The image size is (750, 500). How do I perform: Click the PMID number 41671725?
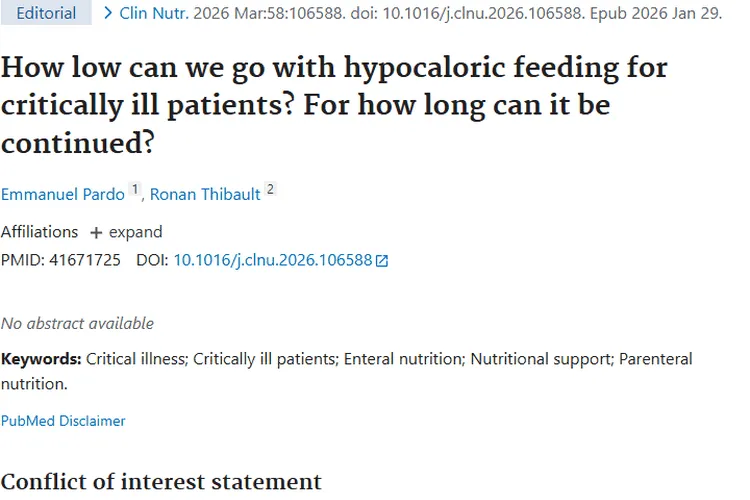tap(85, 260)
